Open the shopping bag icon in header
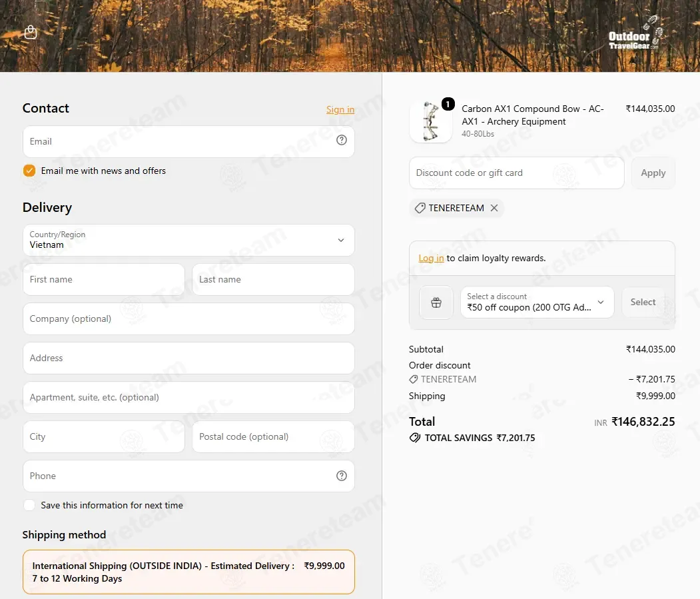The height and width of the screenshot is (599, 700). tap(31, 32)
